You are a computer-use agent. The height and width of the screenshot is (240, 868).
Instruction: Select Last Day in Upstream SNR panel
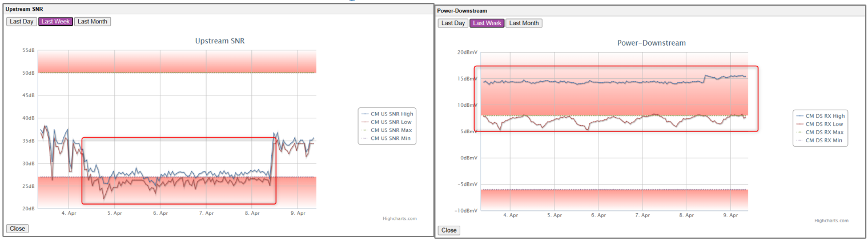pos(22,22)
